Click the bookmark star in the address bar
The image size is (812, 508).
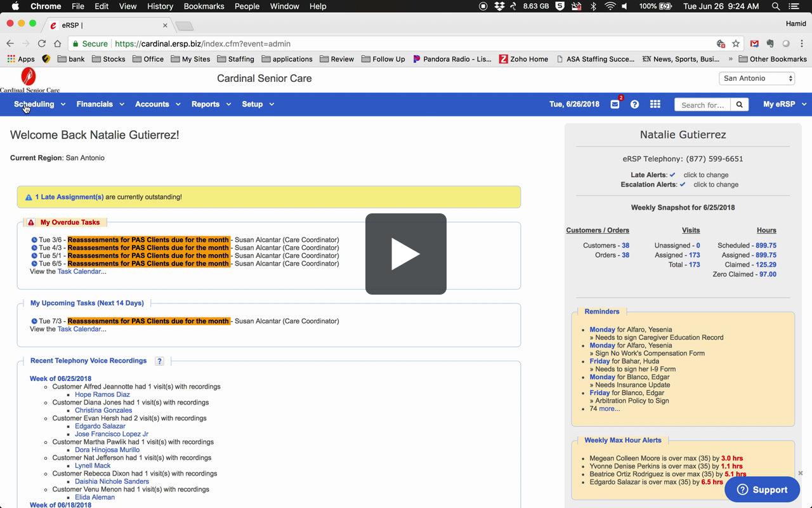[735, 44]
